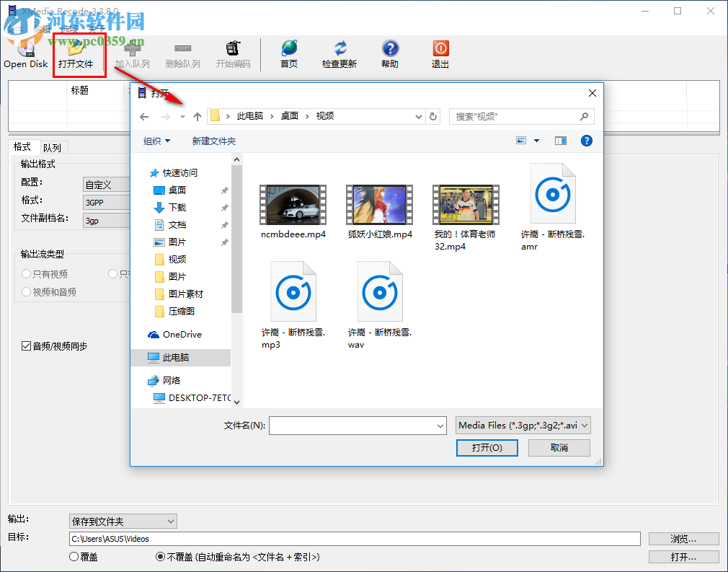Click the 打开(O) button
Screen dimensions: 728x572
click(487, 447)
